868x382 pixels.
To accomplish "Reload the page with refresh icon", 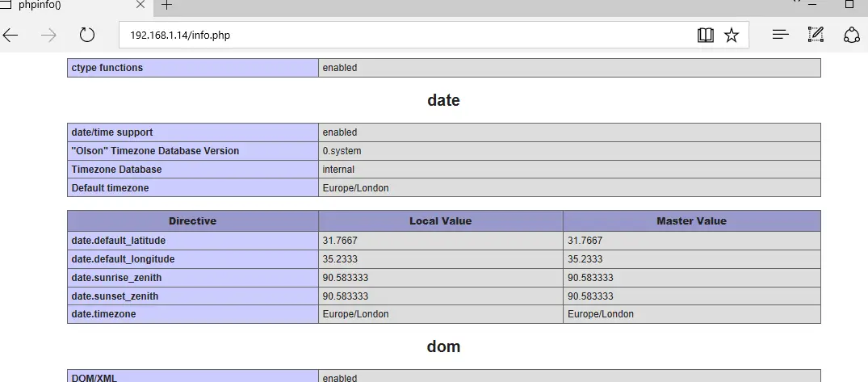I will [87, 36].
